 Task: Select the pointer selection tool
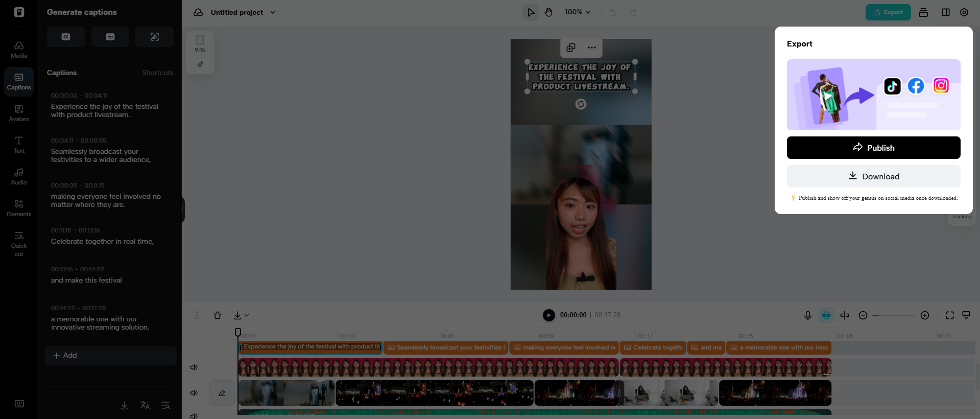point(531,12)
